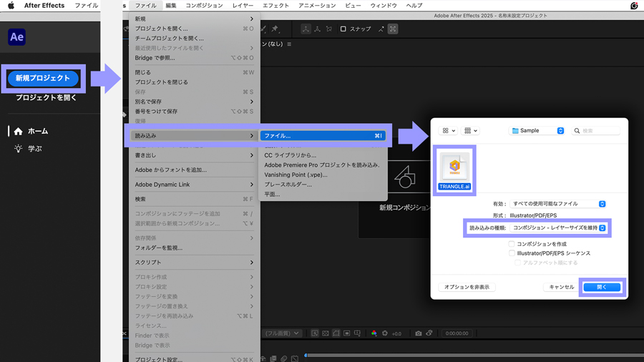Click the キャンセル button
The image size is (644, 362).
coord(562,287)
